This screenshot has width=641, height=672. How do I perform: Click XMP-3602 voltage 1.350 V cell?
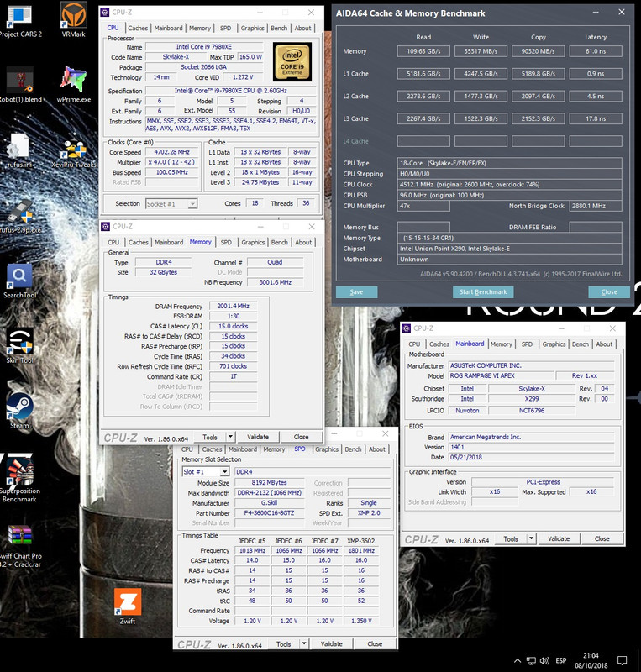click(x=361, y=621)
